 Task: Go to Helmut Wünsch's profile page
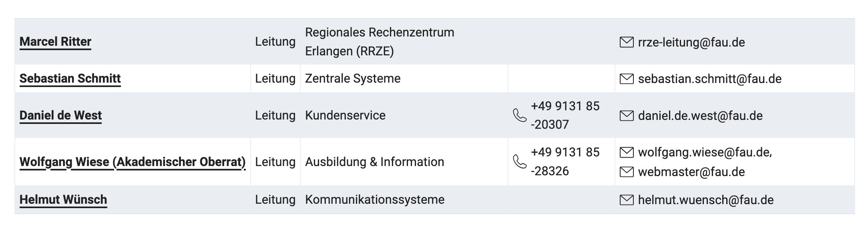point(63,200)
